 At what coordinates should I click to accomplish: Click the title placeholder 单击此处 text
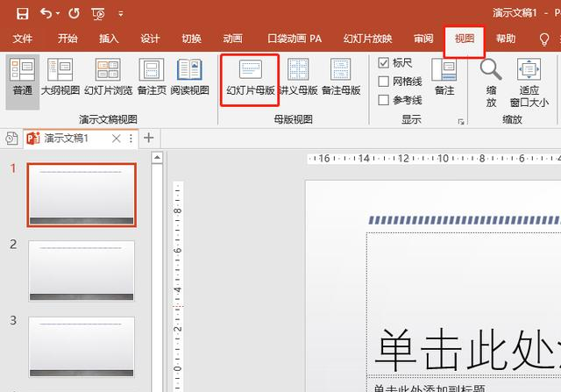pos(467,349)
